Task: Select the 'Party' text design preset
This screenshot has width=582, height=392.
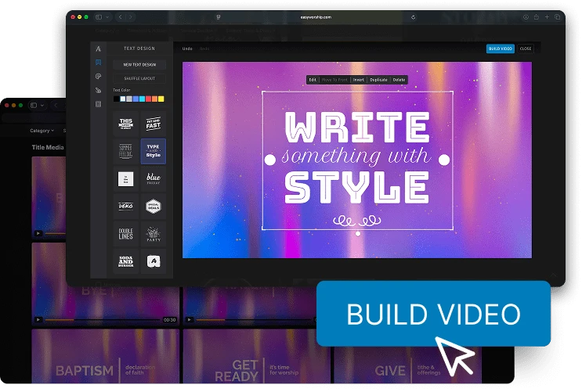Action: (x=154, y=234)
